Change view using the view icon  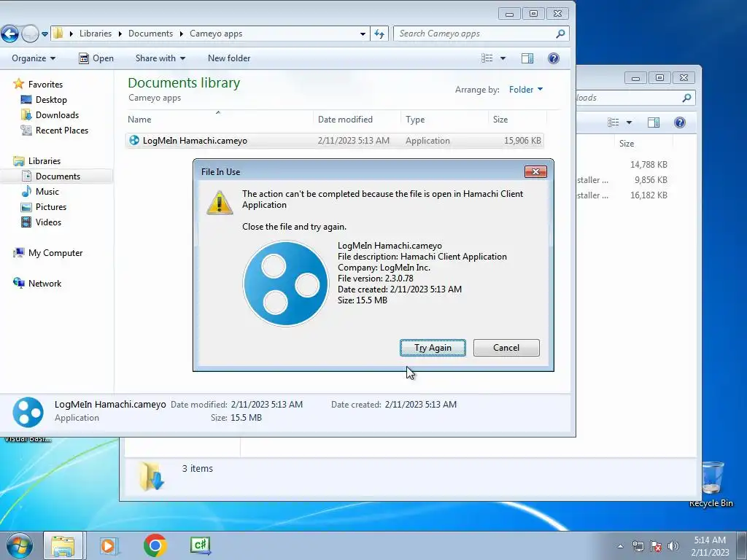point(487,58)
